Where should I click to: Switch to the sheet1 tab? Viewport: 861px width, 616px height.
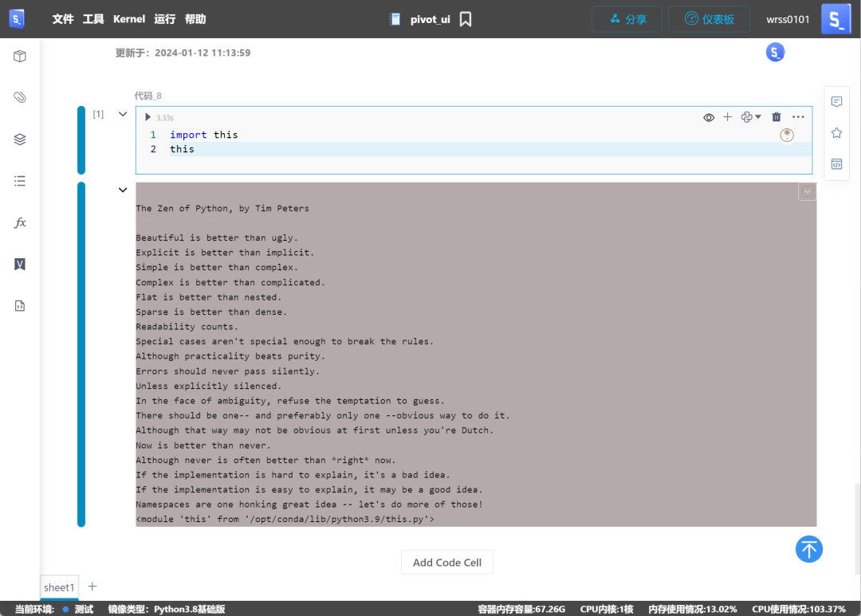59,587
